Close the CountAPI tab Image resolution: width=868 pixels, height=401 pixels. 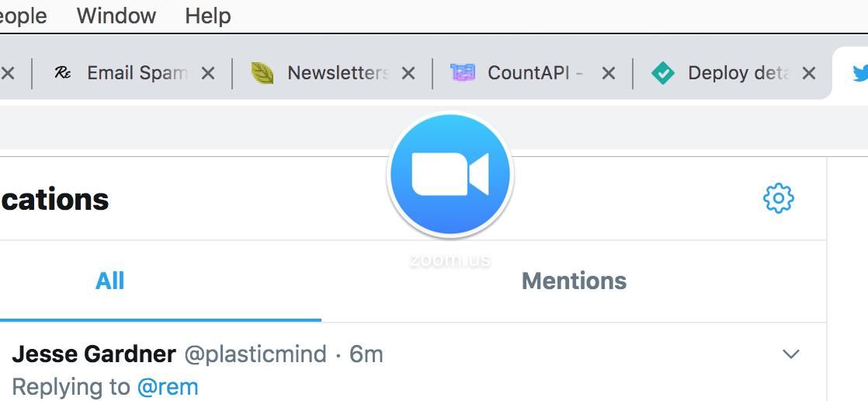pyautogui.click(x=609, y=73)
